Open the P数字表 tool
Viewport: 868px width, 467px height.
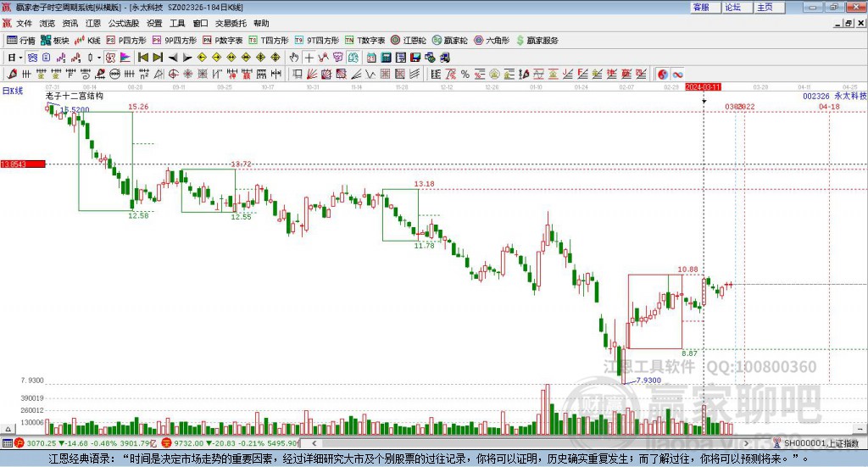click(x=223, y=41)
